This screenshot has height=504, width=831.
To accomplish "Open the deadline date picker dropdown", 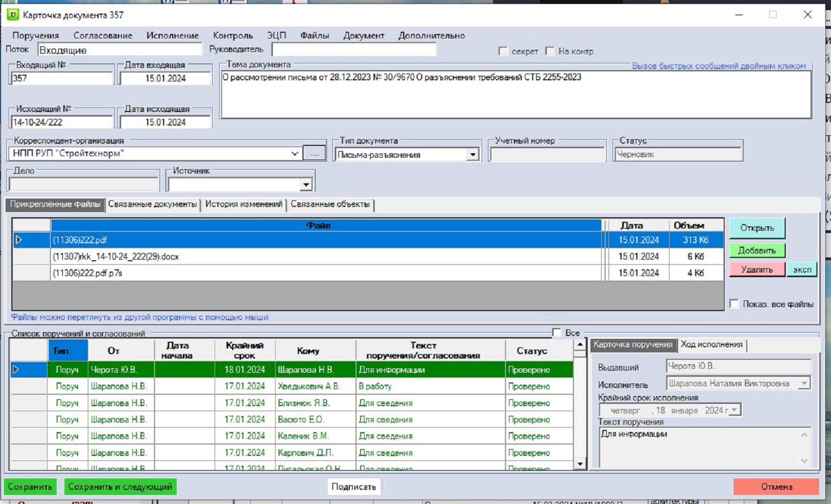I will click(734, 410).
